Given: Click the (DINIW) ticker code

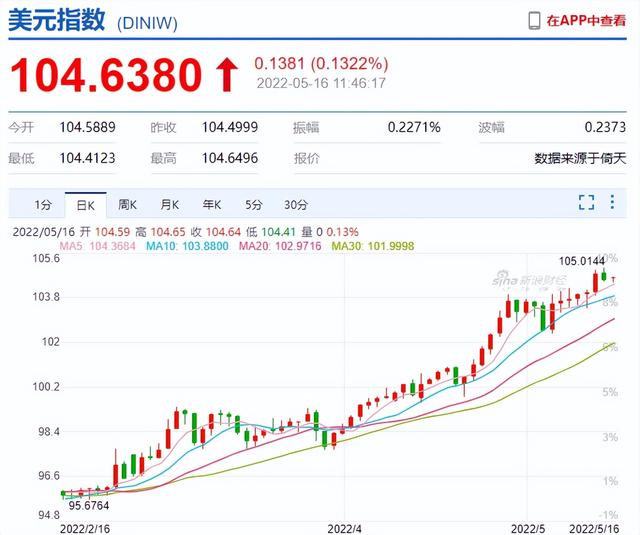Looking at the screenshot, I should coord(147,23).
